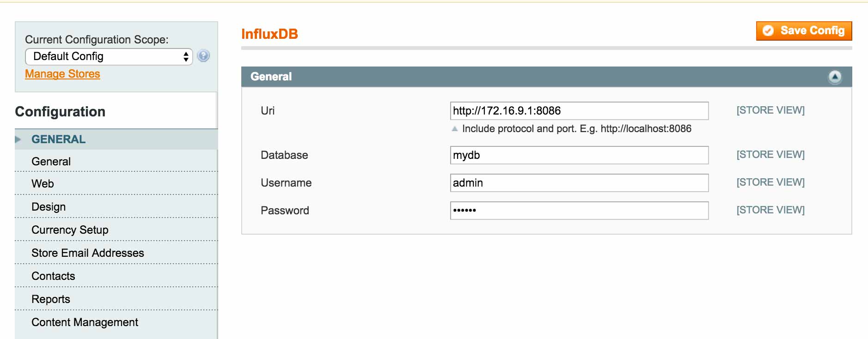Open the Manage Stores link
This screenshot has height=339, width=868.
coord(62,74)
